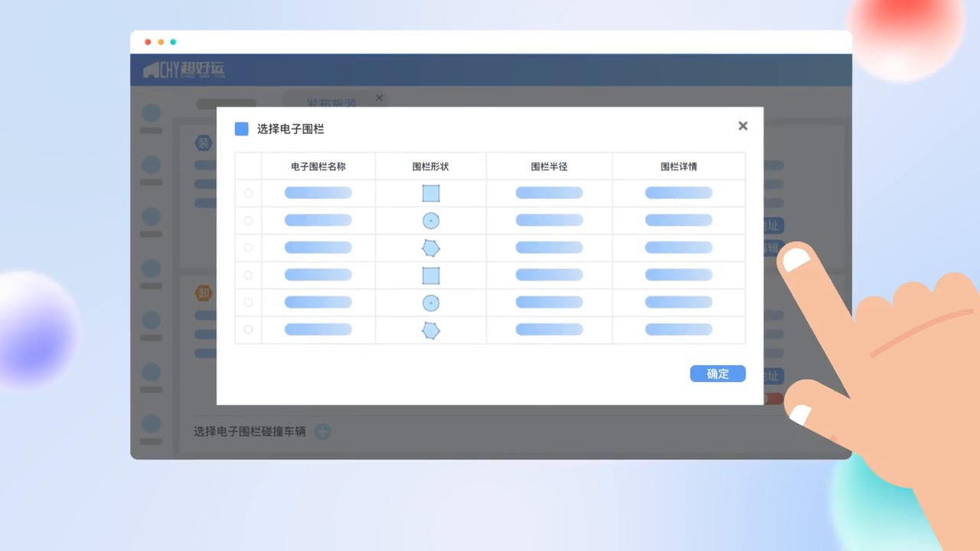Click the pentagon fence shape icon in last row

click(431, 331)
